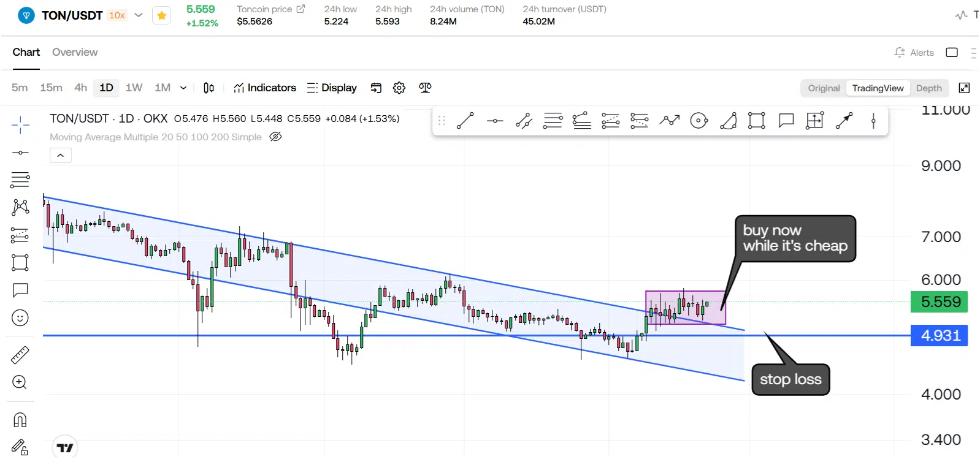Toggle the TON/USDT favorite star

click(x=161, y=16)
